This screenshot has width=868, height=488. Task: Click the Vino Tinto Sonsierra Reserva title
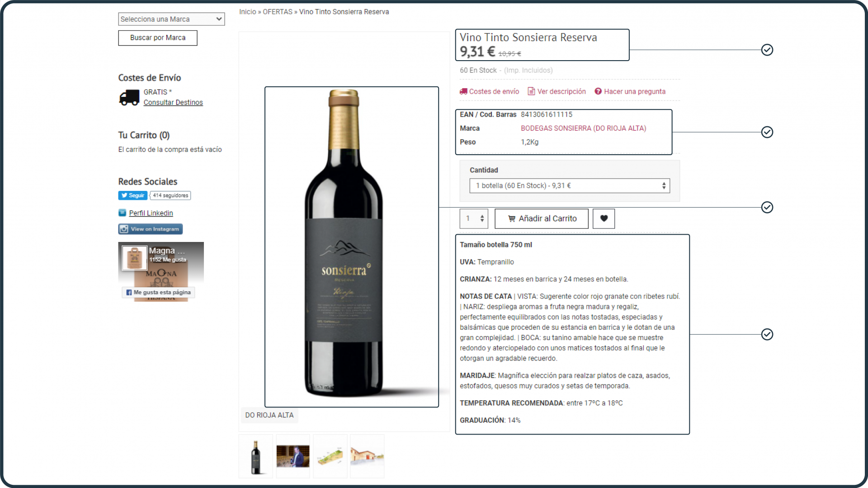coord(528,38)
